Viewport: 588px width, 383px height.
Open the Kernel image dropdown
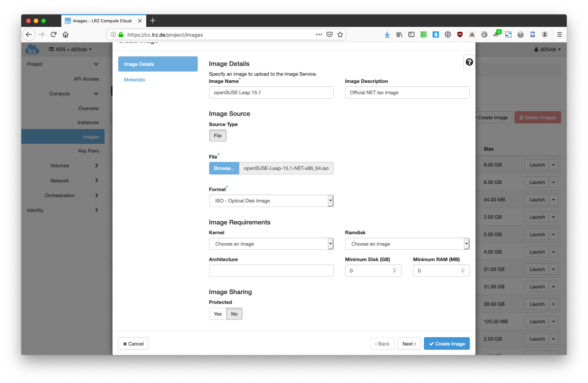271,244
